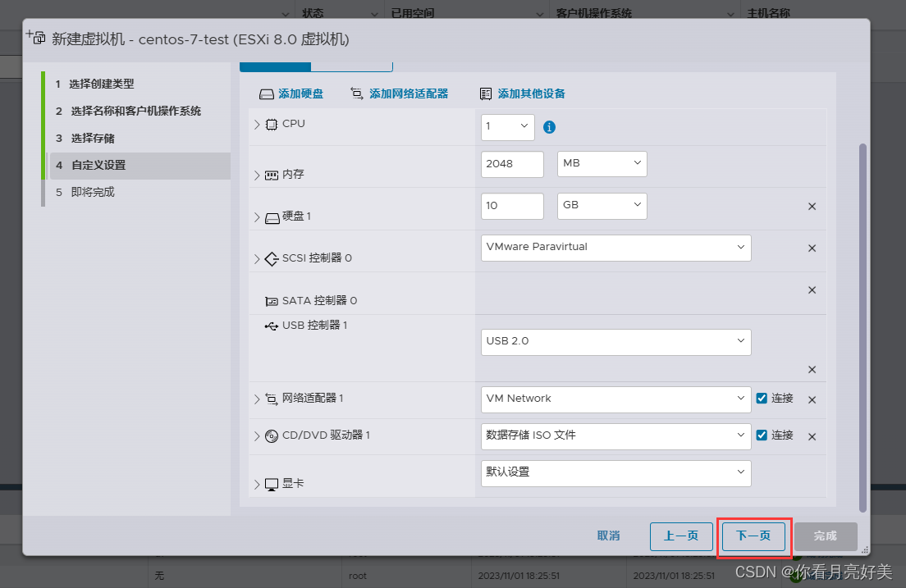
Task: Click Add other device link text
Action: [x=532, y=94]
